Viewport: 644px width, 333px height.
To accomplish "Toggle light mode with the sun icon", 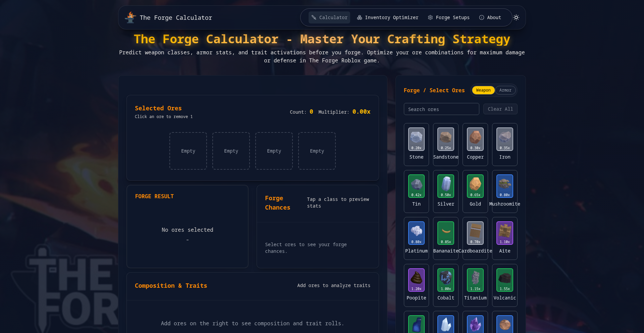I will pos(516,17).
